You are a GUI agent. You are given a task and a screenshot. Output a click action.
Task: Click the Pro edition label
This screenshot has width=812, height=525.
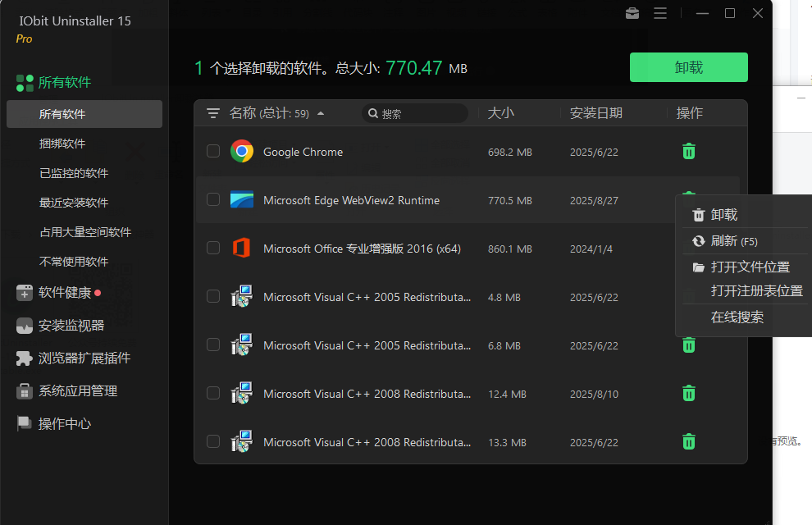[24, 39]
